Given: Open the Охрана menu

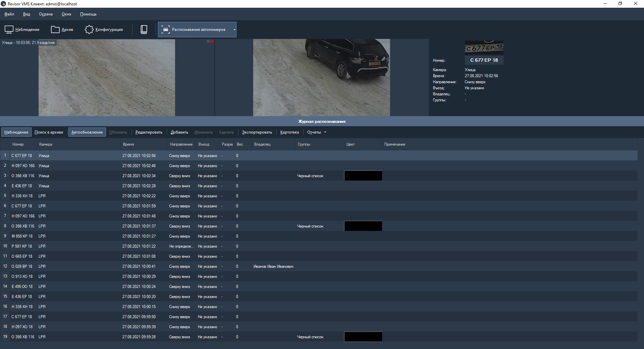Looking at the screenshot, I should pos(46,14).
